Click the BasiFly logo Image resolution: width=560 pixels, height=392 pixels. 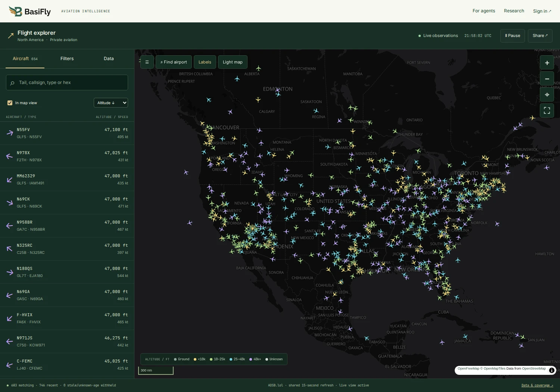[x=30, y=11]
